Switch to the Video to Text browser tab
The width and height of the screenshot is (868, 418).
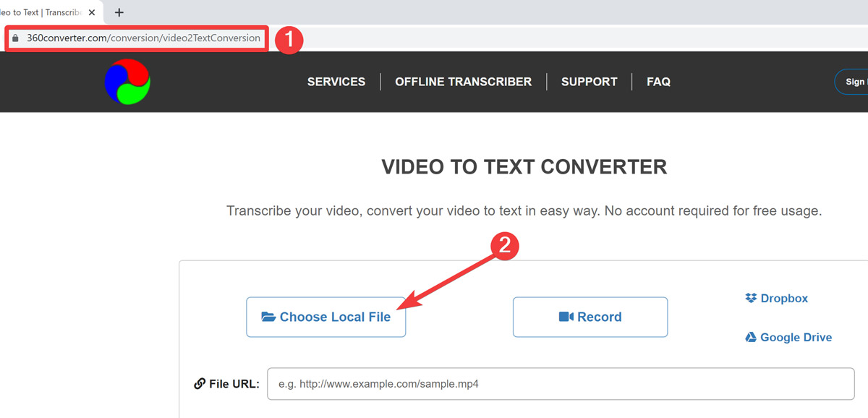coord(43,12)
